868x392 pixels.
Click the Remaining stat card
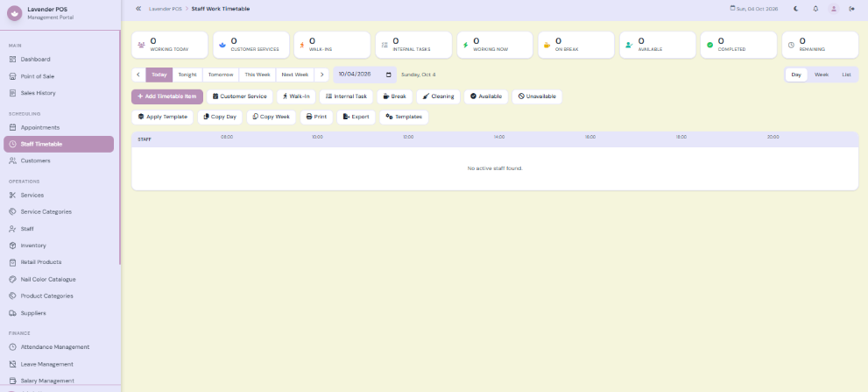point(820,45)
